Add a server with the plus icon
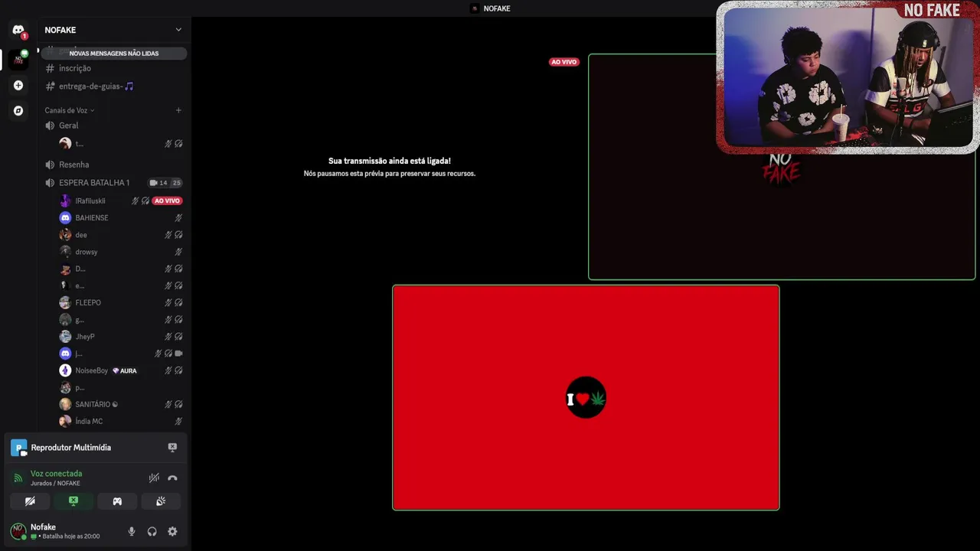 pos(18,85)
